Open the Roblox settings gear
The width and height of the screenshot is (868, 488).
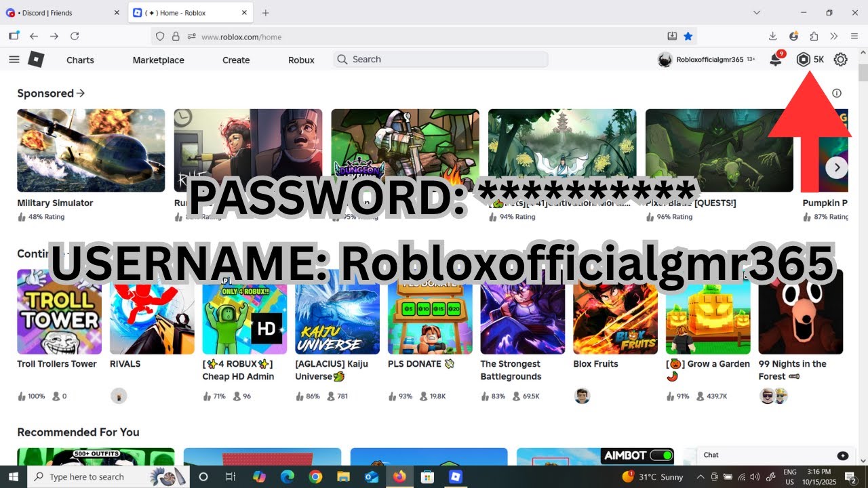pos(840,60)
